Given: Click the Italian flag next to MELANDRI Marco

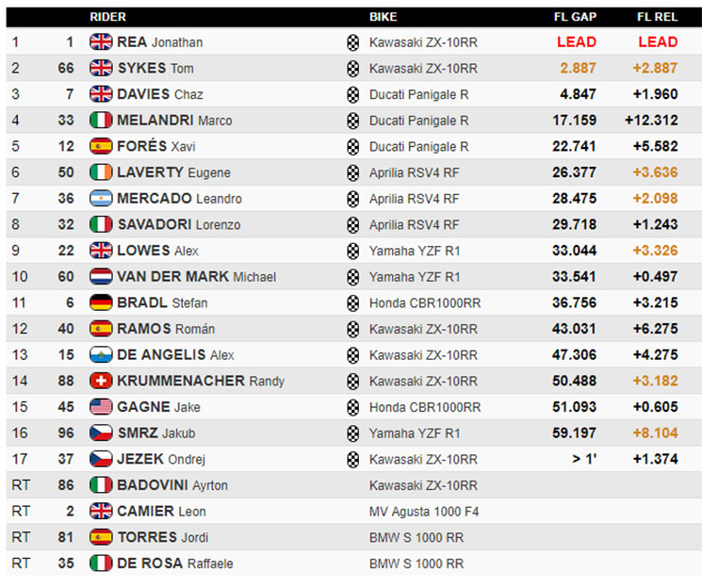Looking at the screenshot, I should coord(101,120).
